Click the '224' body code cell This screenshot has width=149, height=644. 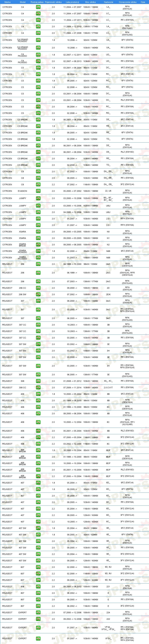pyautogui.click(x=108, y=613)
